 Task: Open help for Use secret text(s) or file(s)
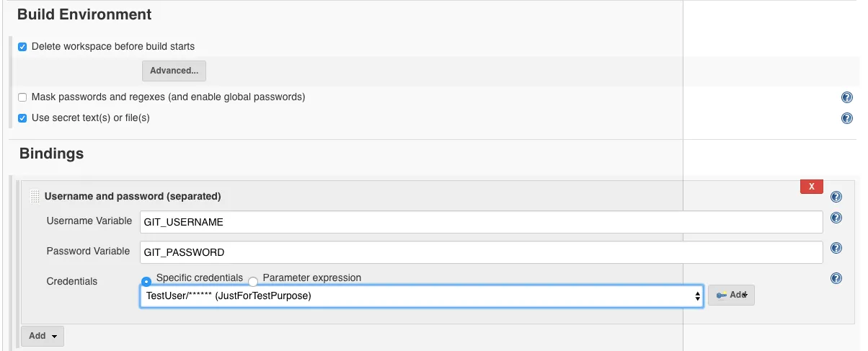pyautogui.click(x=847, y=118)
